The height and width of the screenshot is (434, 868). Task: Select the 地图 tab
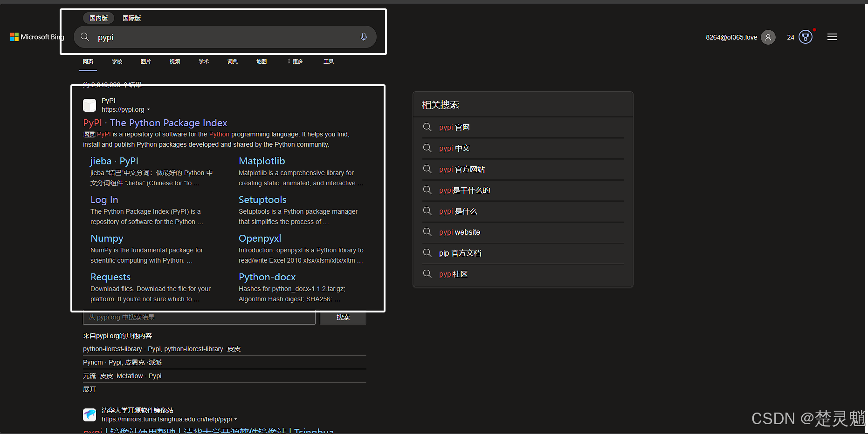click(x=262, y=61)
